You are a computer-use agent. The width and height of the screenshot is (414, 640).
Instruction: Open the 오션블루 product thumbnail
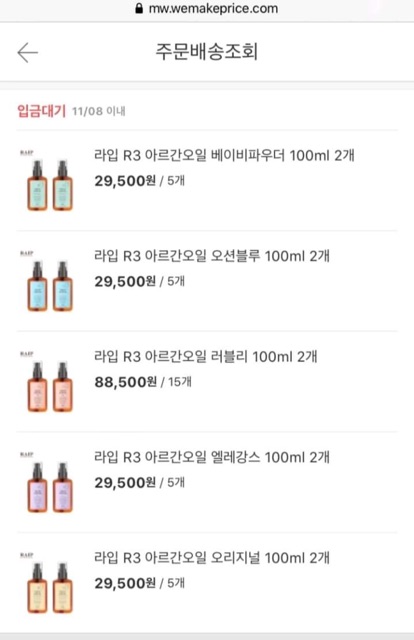click(49, 281)
